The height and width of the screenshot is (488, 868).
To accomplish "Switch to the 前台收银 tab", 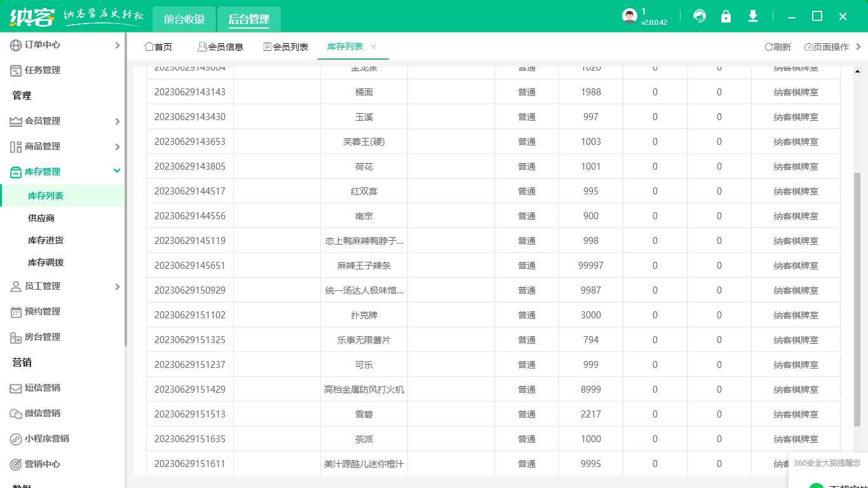I will pos(184,20).
